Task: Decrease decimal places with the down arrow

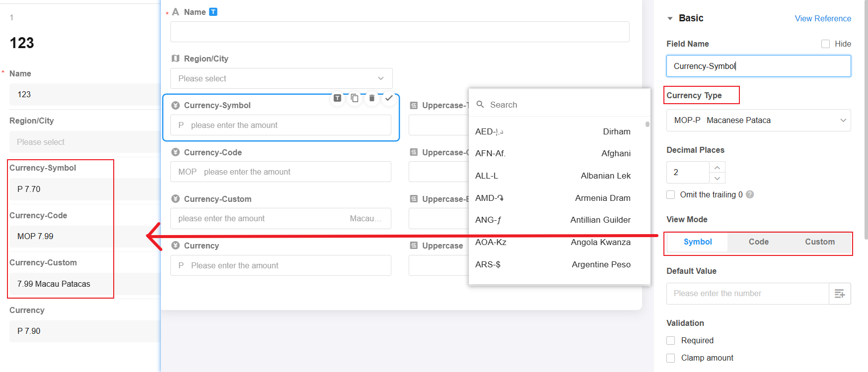Action: click(717, 178)
